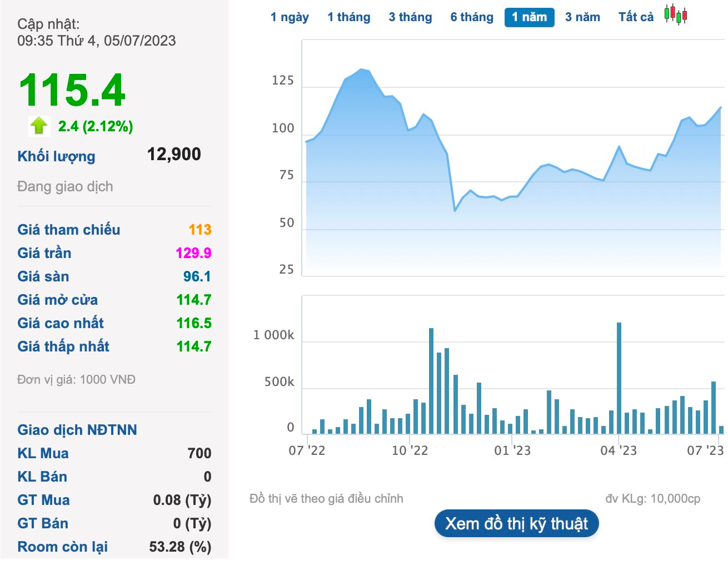
Task: Select the '3 năm' time range tab
Action: pyautogui.click(x=582, y=17)
